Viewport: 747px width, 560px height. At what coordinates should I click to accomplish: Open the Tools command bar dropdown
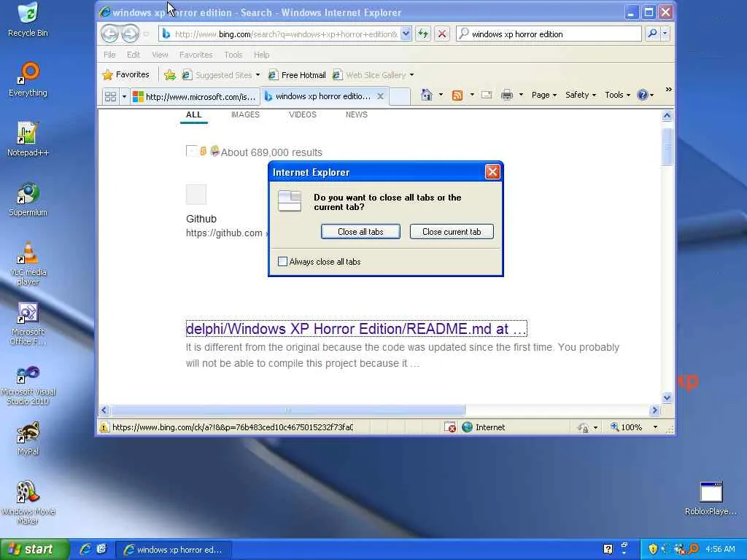click(617, 96)
